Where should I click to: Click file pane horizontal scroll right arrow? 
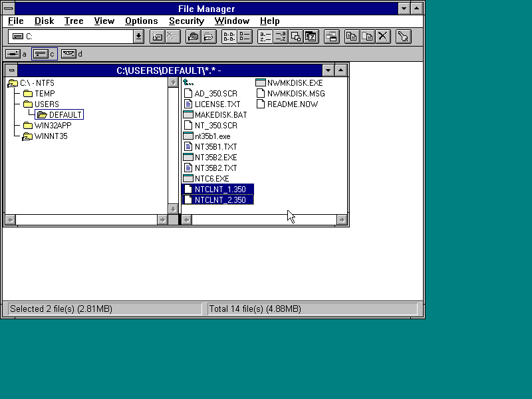pyautogui.click(x=342, y=220)
